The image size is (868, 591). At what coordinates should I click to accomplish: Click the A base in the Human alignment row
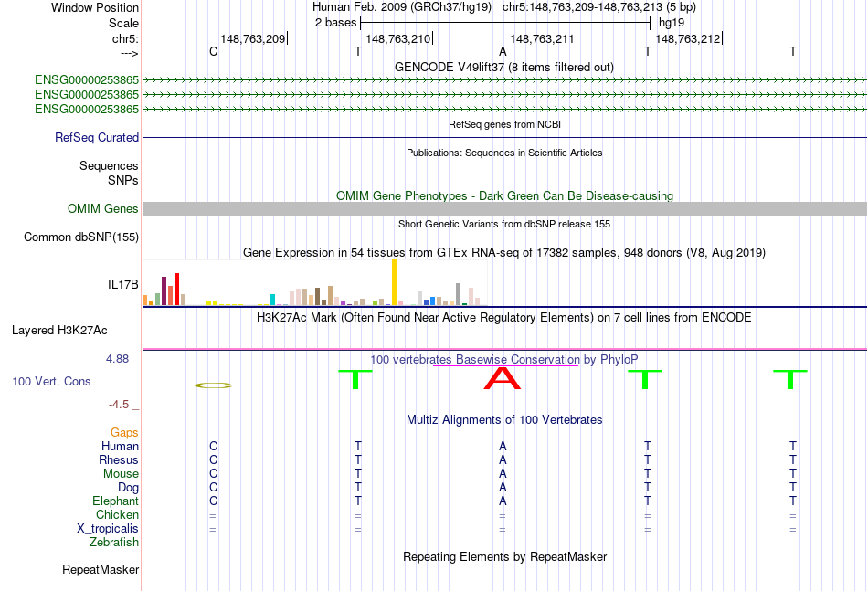coord(503,446)
